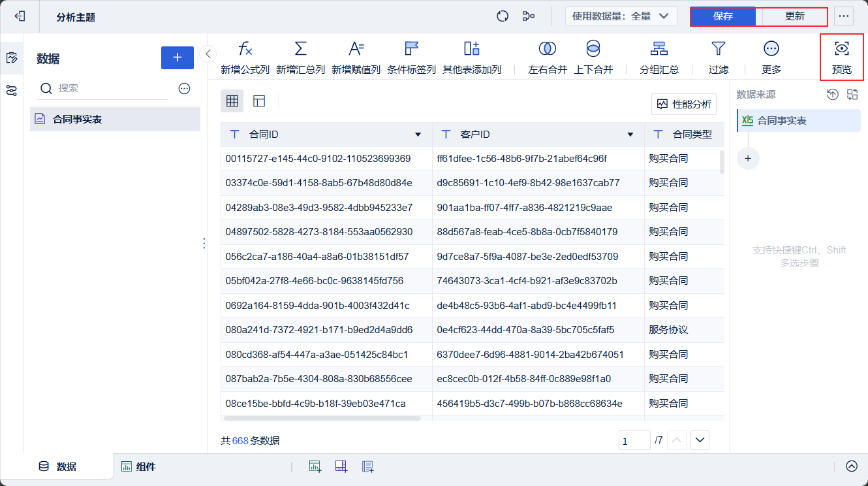Click cell 00115727-e145-44c0-9102-110523699369
The image size is (868, 486).
click(326, 159)
